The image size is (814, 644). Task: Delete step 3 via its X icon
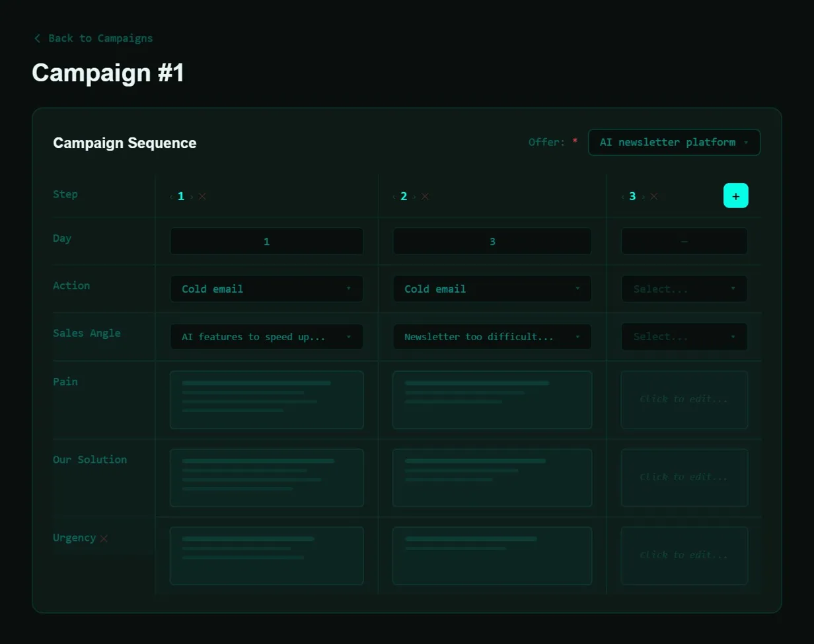(653, 196)
